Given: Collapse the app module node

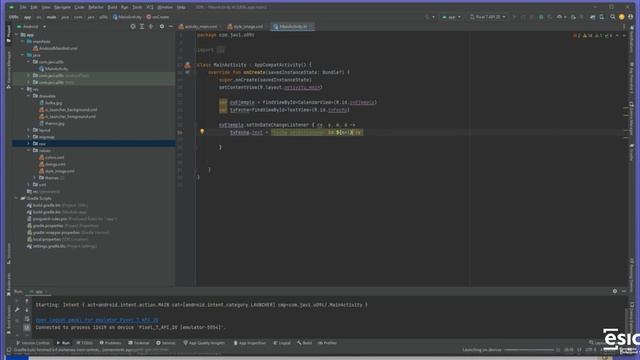Looking at the screenshot, I should pyautogui.click(x=17, y=35).
